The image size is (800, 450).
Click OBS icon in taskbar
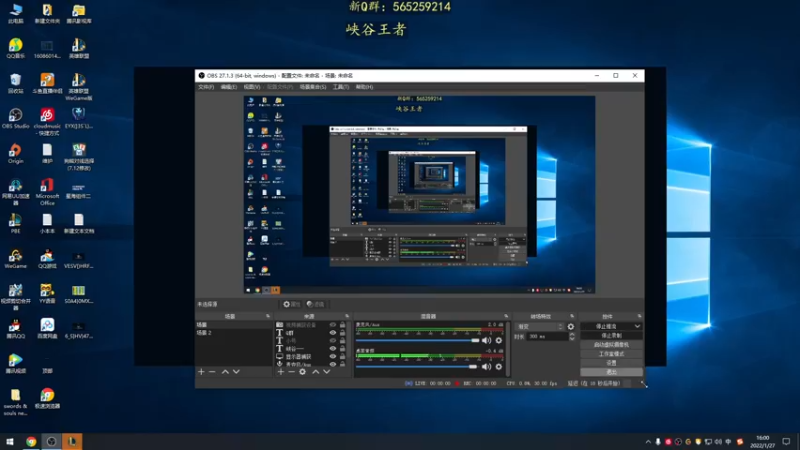click(52, 441)
